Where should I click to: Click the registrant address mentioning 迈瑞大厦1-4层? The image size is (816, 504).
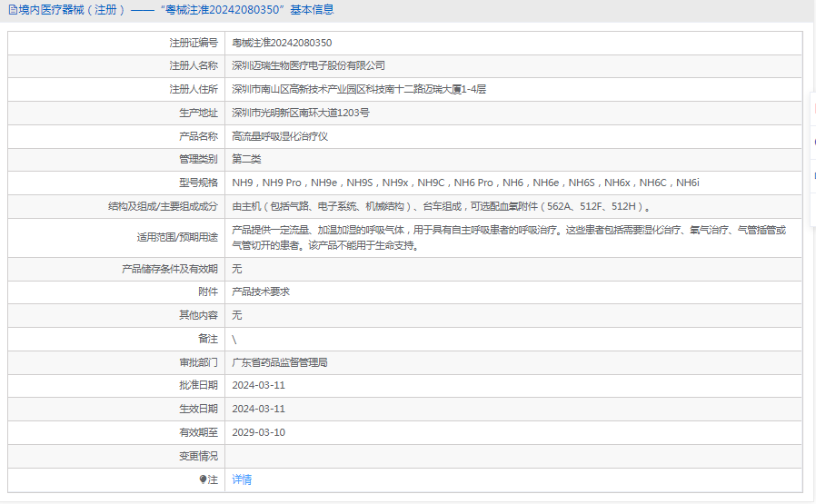[x=359, y=89]
